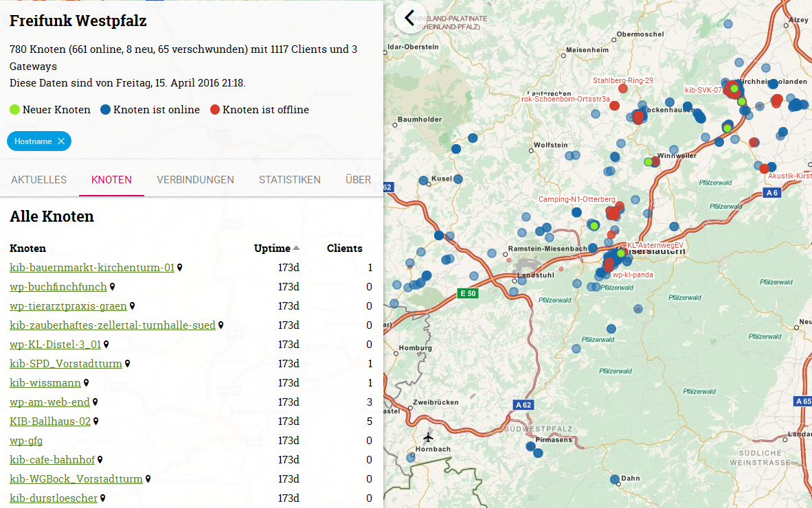The width and height of the screenshot is (812, 508).
Task: Open node wp-tierarztpraxis-graen
Action: pos(69,305)
